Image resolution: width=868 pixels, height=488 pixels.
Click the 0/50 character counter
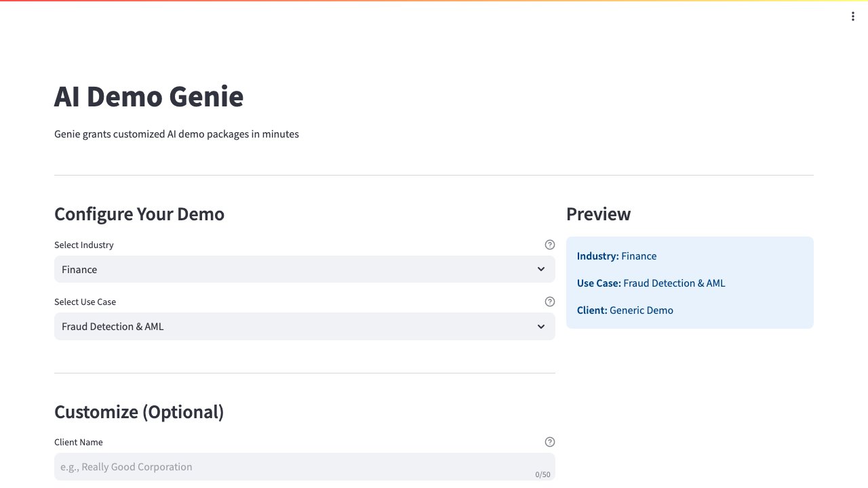542,474
